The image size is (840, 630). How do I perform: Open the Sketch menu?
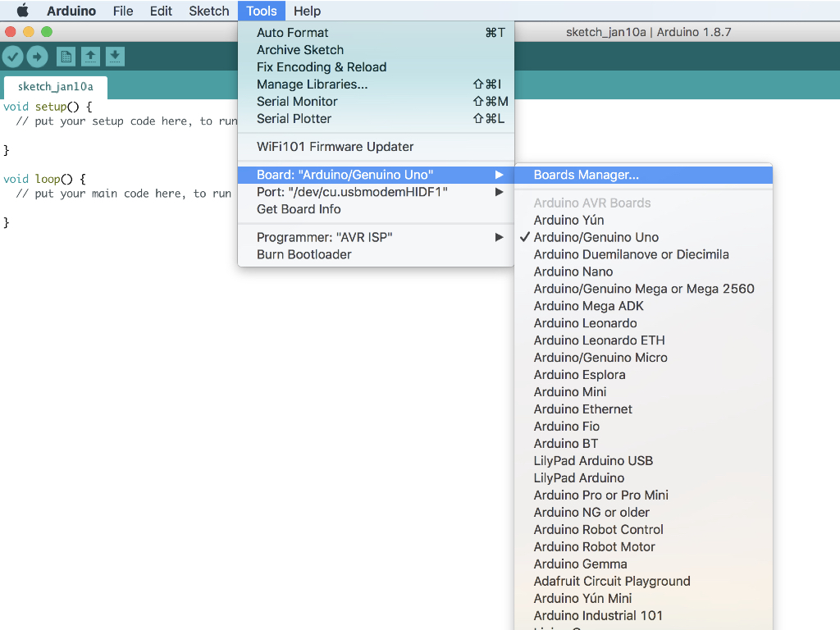pyautogui.click(x=209, y=11)
